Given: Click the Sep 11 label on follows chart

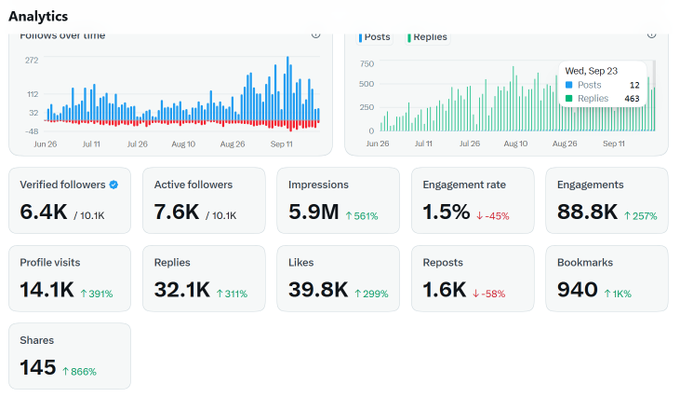Looking at the screenshot, I should (x=281, y=144).
